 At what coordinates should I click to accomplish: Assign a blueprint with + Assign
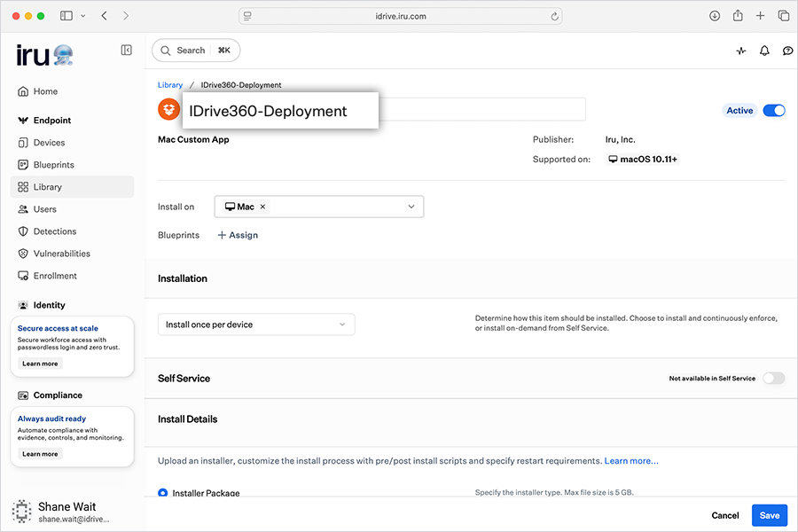pyautogui.click(x=238, y=235)
